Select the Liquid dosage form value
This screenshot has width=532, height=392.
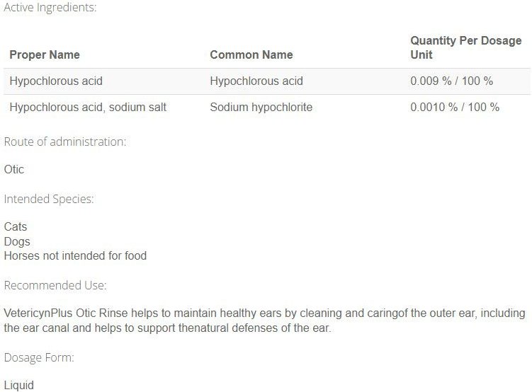coord(18,386)
